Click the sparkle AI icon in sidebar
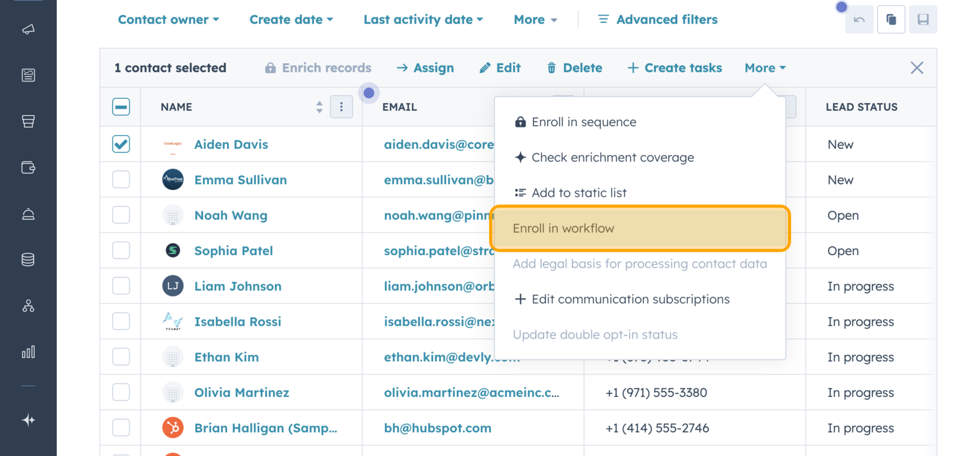This screenshot has height=456, width=980. pos(28,420)
